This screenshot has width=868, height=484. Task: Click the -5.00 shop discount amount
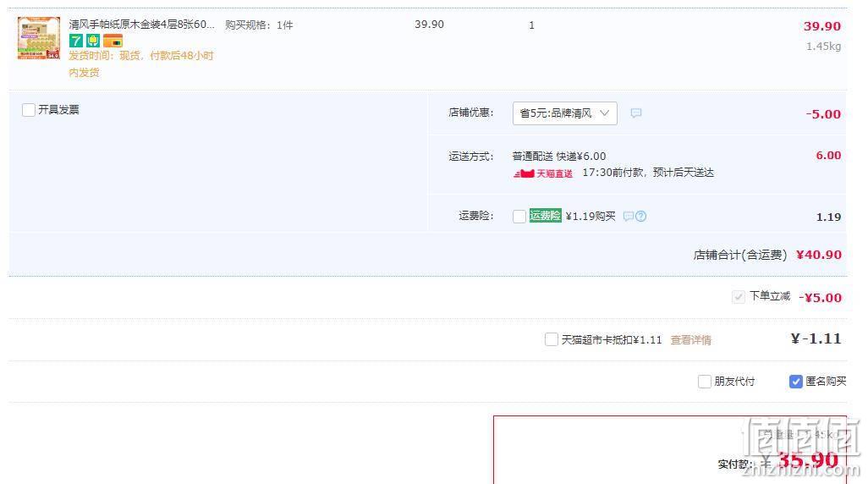pyautogui.click(x=823, y=114)
